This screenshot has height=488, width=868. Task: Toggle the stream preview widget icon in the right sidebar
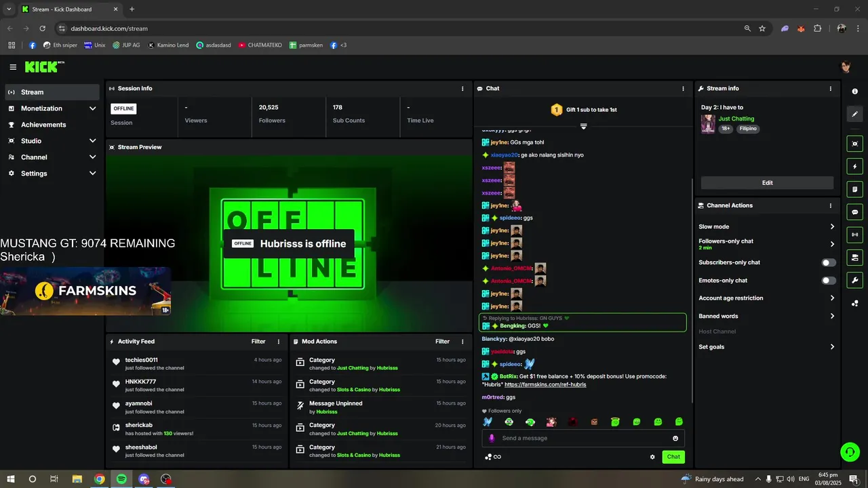point(854,144)
